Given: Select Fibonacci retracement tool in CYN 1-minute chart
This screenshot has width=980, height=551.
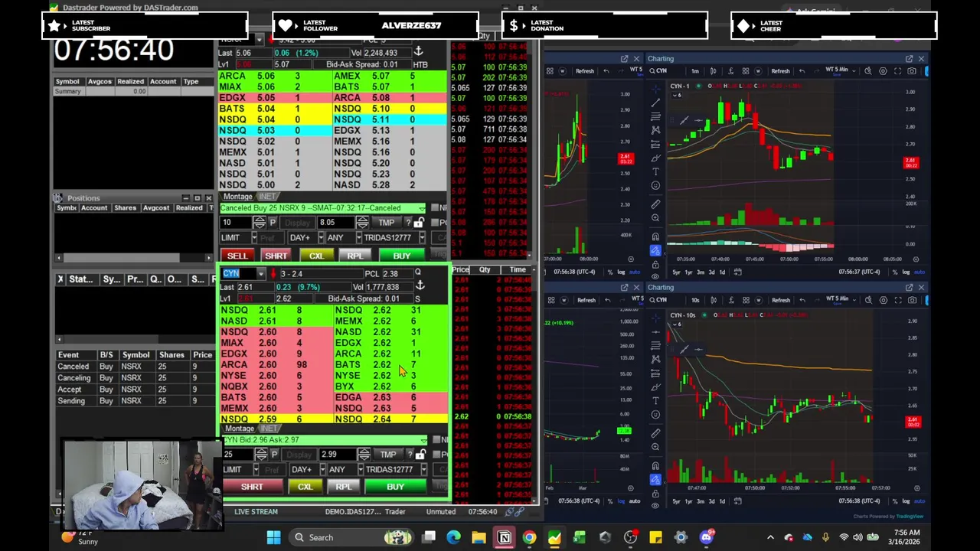Looking at the screenshot, I should tap(655, 116).
